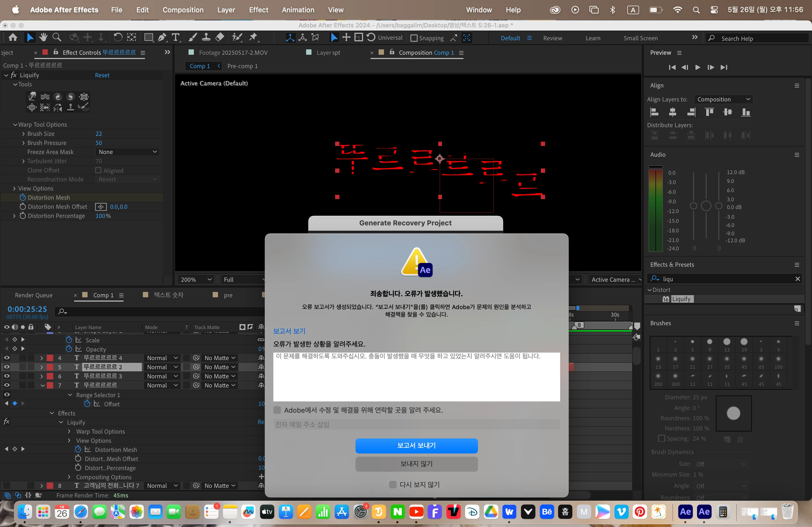Select the Zoom magnifier tool
The height and width of the screenshot is (527, 812).
coord(57,38)
